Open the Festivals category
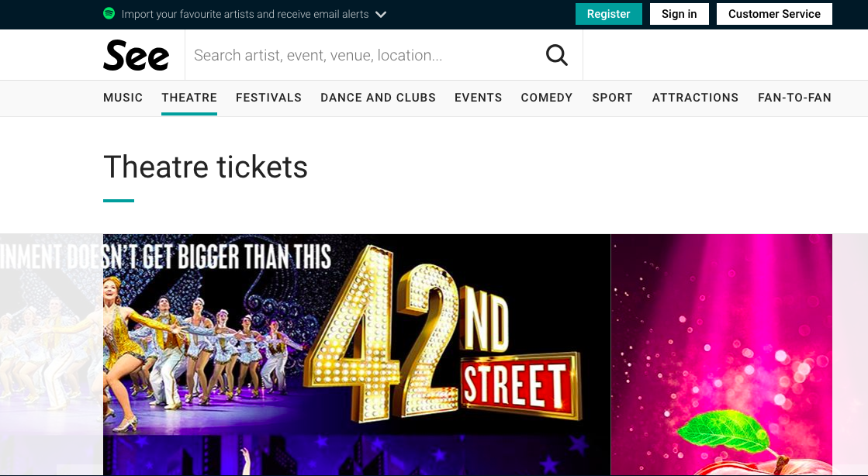The image size is (868, 476). pyautogui.click(x=268, y=98)
